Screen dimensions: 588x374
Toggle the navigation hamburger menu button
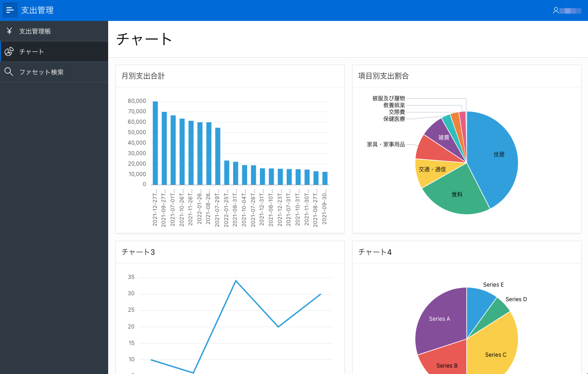tap(10, 10)
